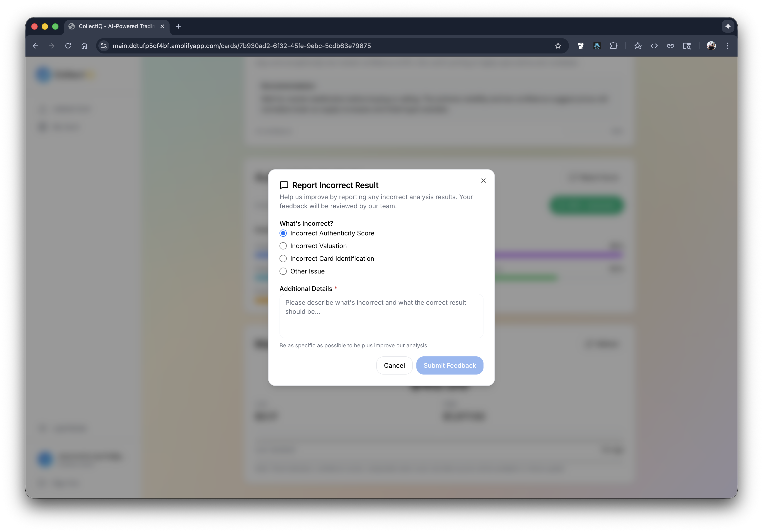Viewport: 763px width, 532px height.
Task: Open React Developer Tools extension icon
Action: tap(597, 46)
